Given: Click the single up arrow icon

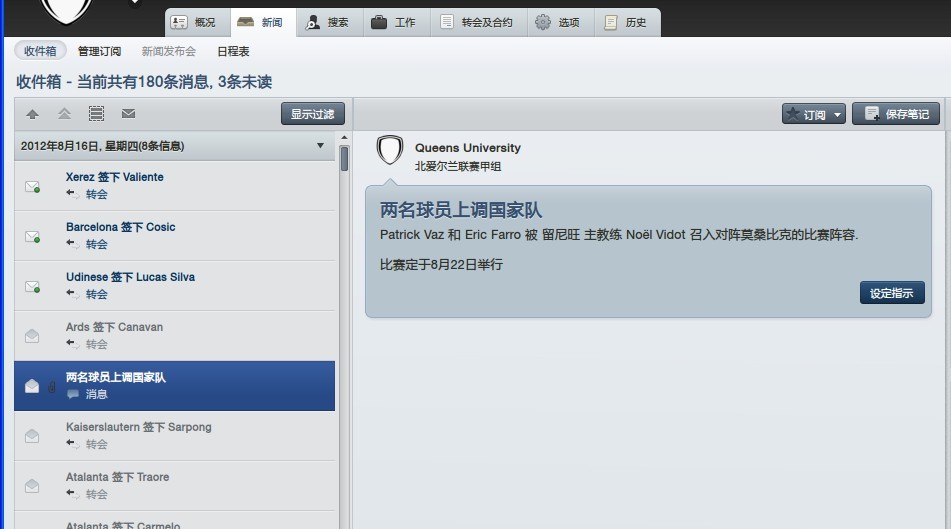Looking at the screenshot, I should tap(32, 114).
